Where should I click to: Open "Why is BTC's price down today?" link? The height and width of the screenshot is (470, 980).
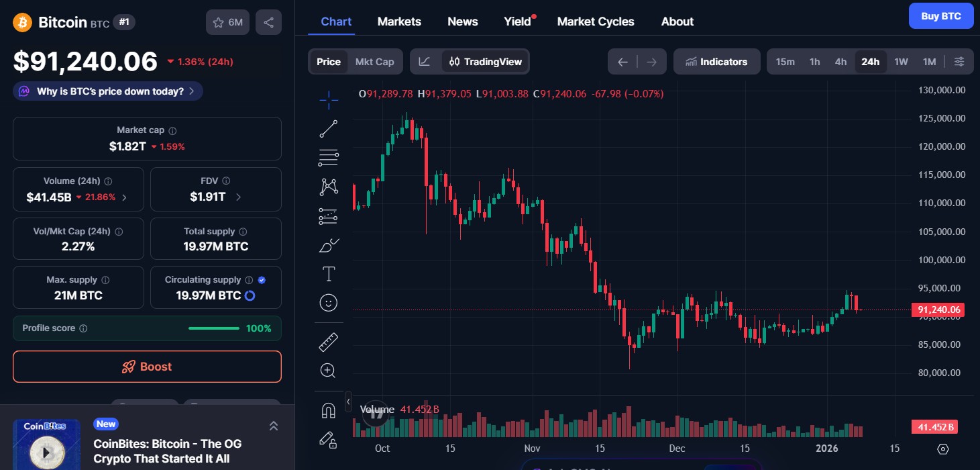107,91
